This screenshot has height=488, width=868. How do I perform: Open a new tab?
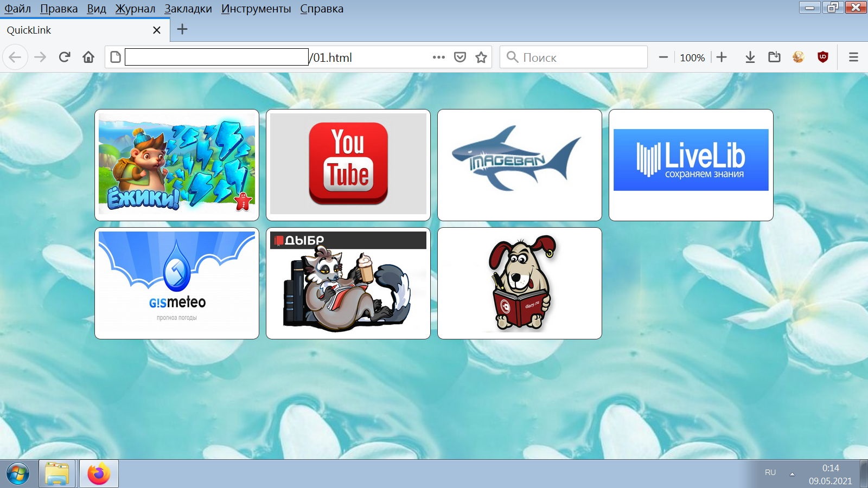tap(182, 29)
